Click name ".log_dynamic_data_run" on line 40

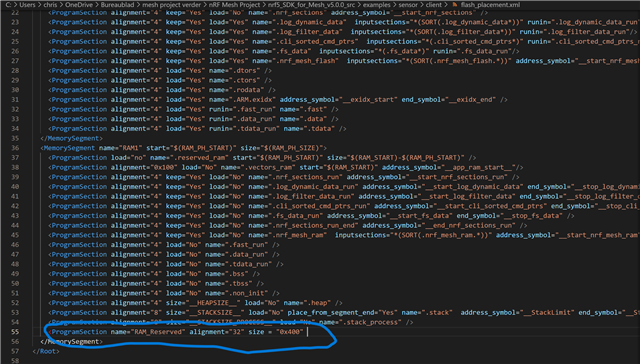point(315,187)
